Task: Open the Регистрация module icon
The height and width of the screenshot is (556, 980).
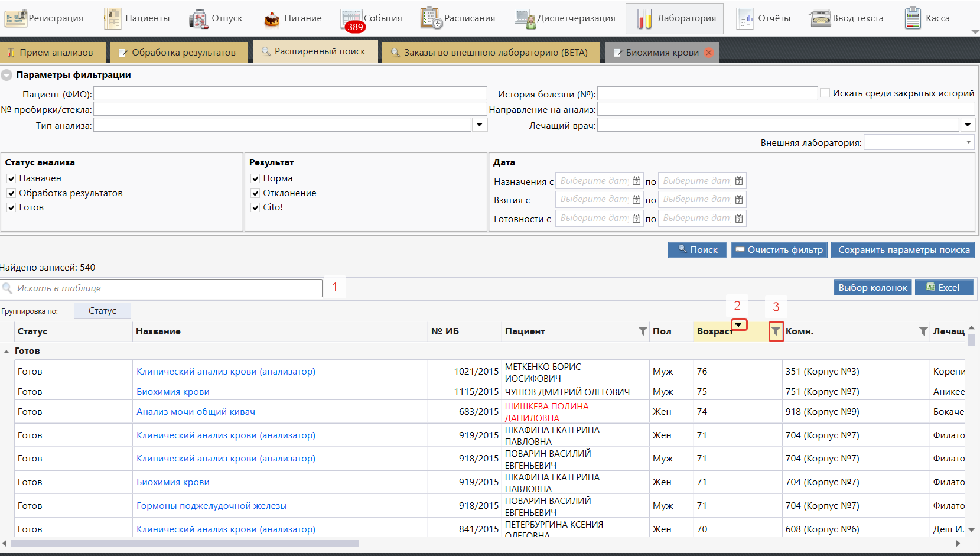Action: pyautogui.click(x=16, y=18)
